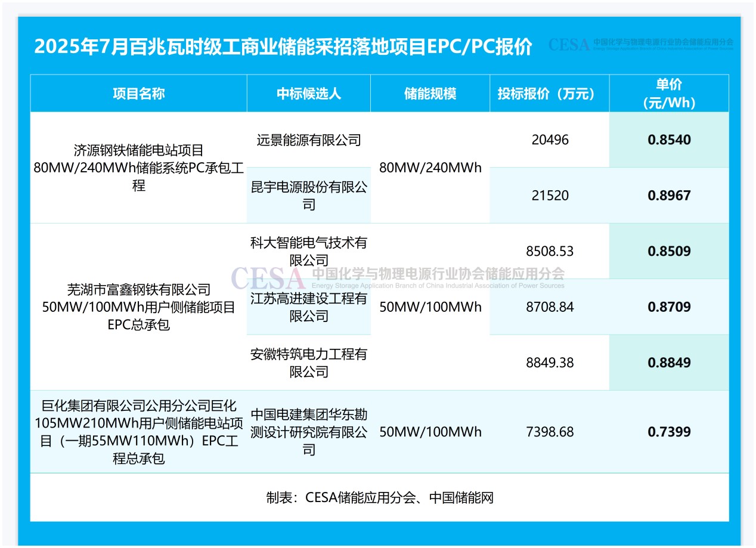The width and height of the screenshot is (756, 548).
Task: Click the bid price 20496
Action: 549,140
